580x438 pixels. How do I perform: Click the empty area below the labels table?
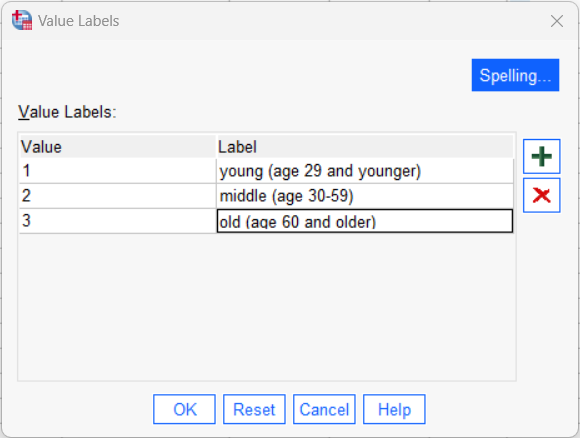(x=266, y=307)
